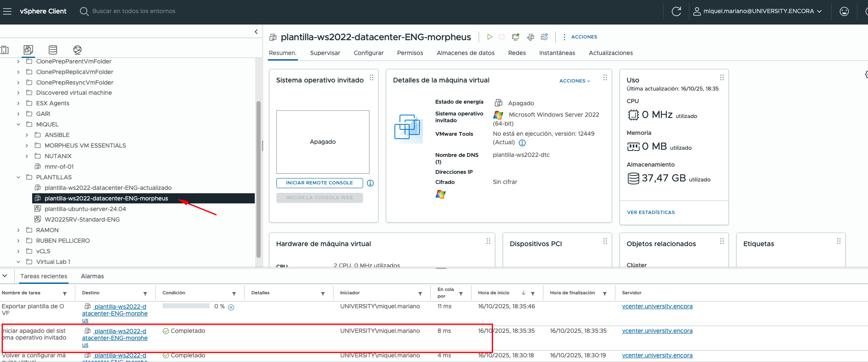
Task: Open options handle on Uso card
Action: (722, 77)
